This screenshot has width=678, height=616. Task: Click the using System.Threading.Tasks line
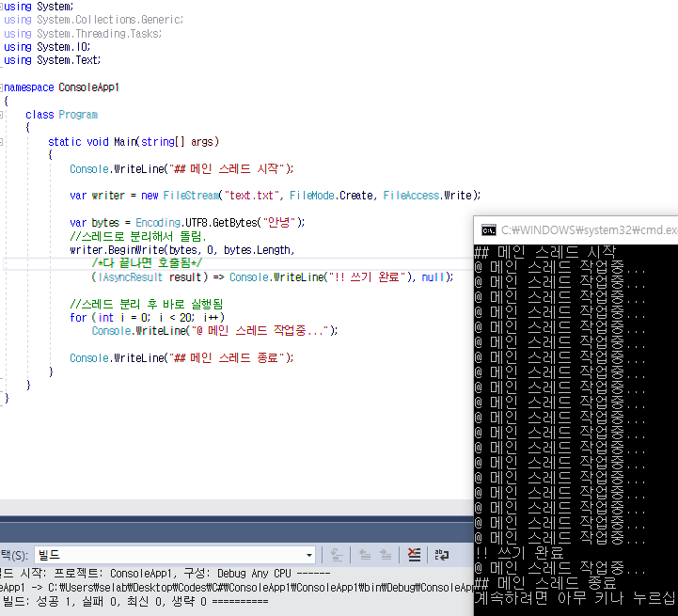pos(83,34)
